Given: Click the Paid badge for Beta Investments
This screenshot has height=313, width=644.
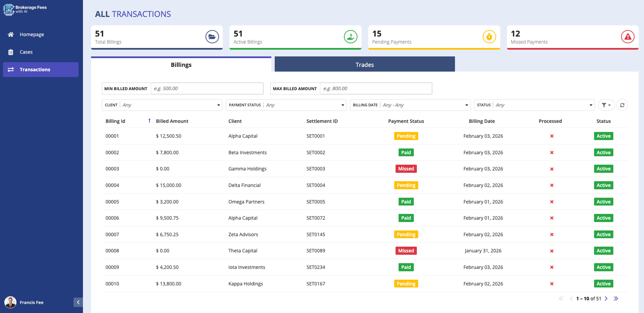Looking at the screenshot, I should pyautogui.click(x=406, y=152).
